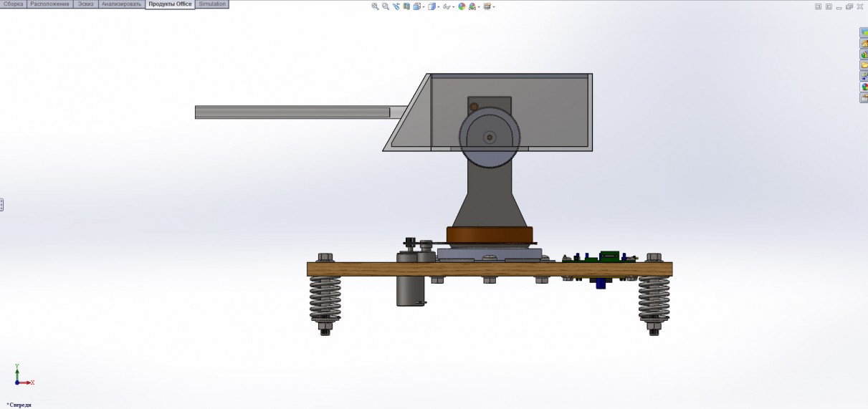This screenshot has height=409, width=868.
Task: Restore down the document window
Action: tap(849, 6)
